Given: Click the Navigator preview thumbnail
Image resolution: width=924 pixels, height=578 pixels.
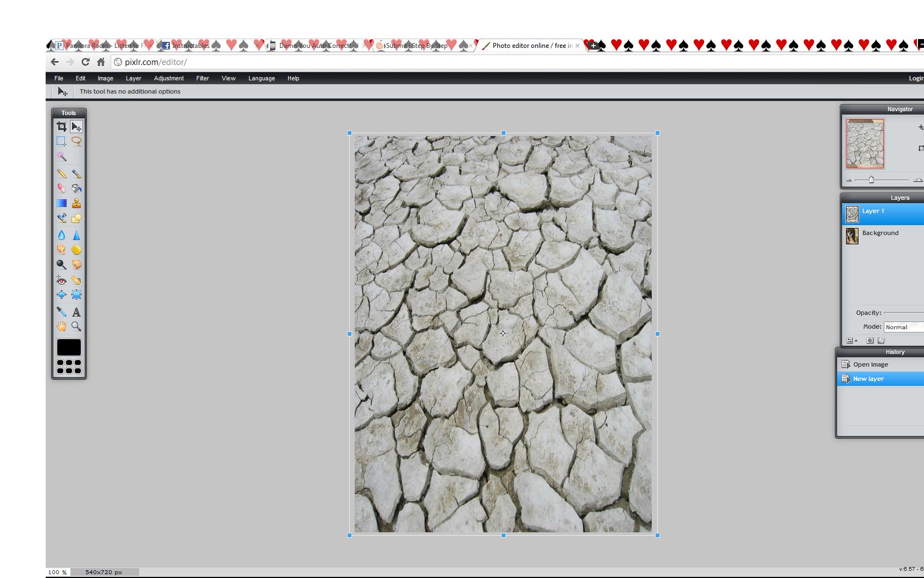Looking at the screenshot, I should click(865, 144).
